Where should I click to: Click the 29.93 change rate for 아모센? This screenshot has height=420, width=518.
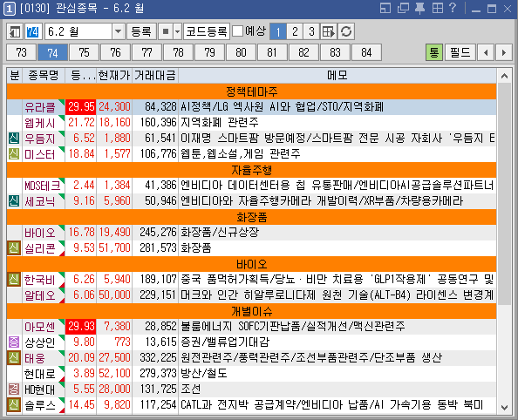[81, 327]
